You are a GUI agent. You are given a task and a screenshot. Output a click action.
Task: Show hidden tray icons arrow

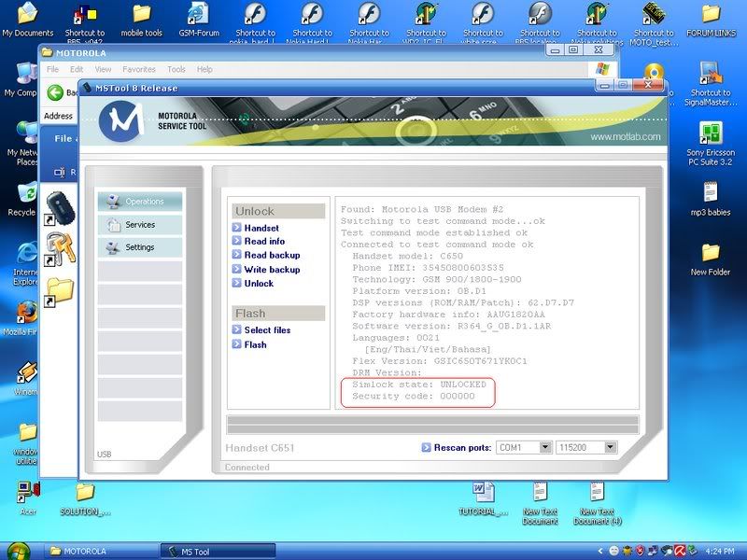tap(600, 551)
